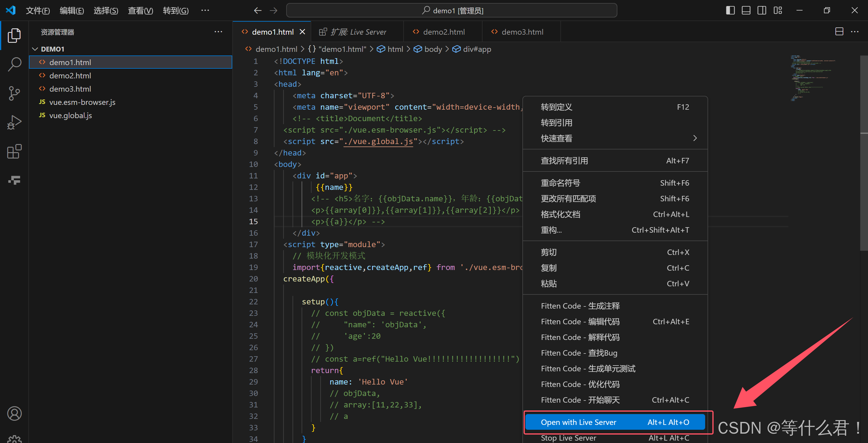Open the Extensions view
The height and width of the screenshot is (443, 868).
[x=14, y=152]
